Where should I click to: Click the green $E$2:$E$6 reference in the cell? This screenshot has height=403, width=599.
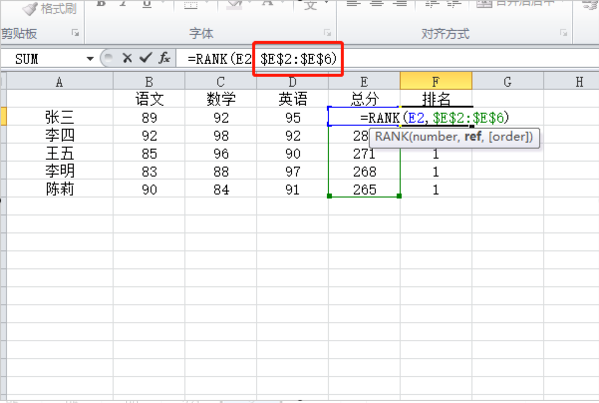[468, 118]
